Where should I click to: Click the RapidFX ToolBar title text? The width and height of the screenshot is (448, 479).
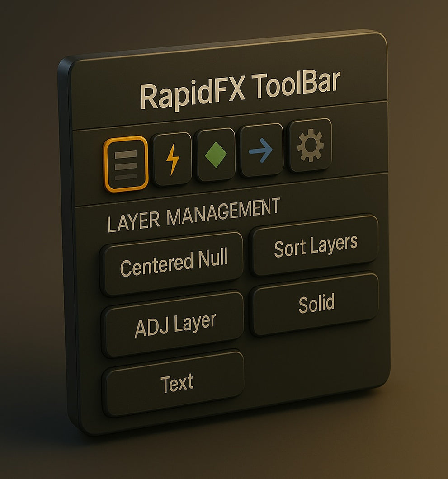coord(240,90)
